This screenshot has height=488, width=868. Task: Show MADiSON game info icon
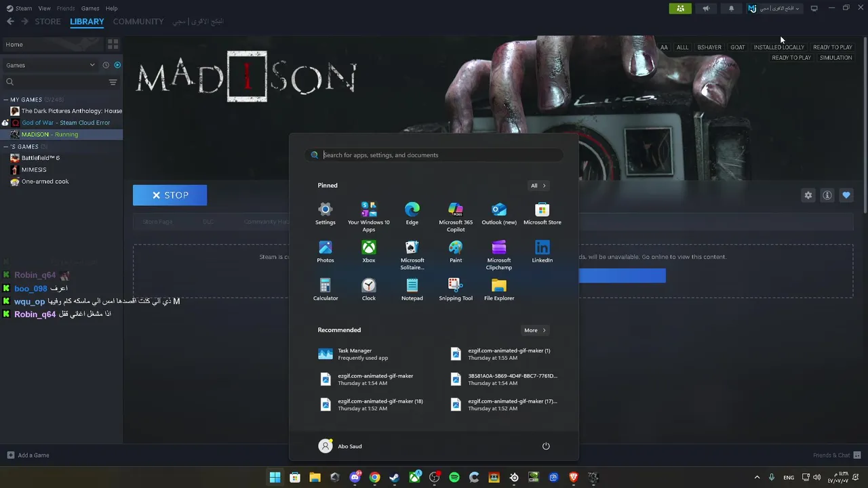pyautogui.click(x=827, y=195)
